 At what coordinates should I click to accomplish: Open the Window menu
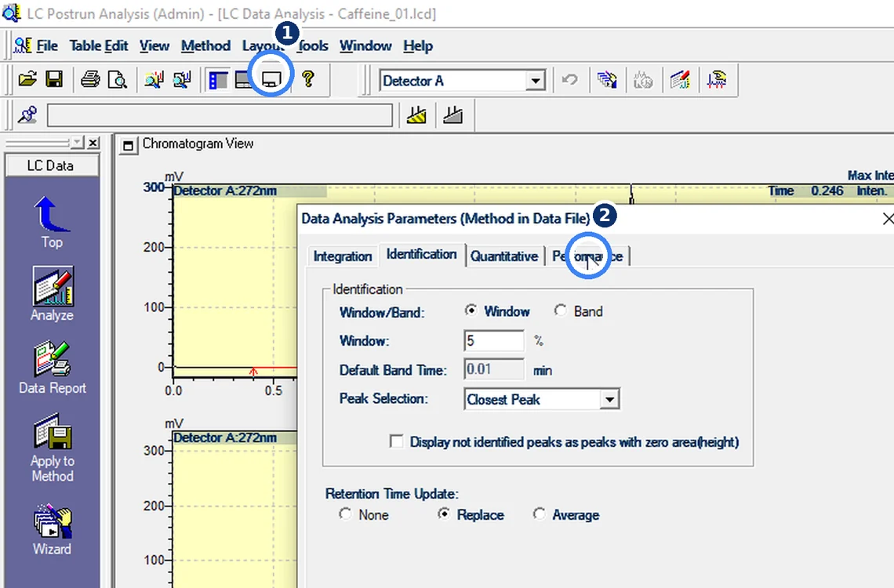tap(365, 45)
